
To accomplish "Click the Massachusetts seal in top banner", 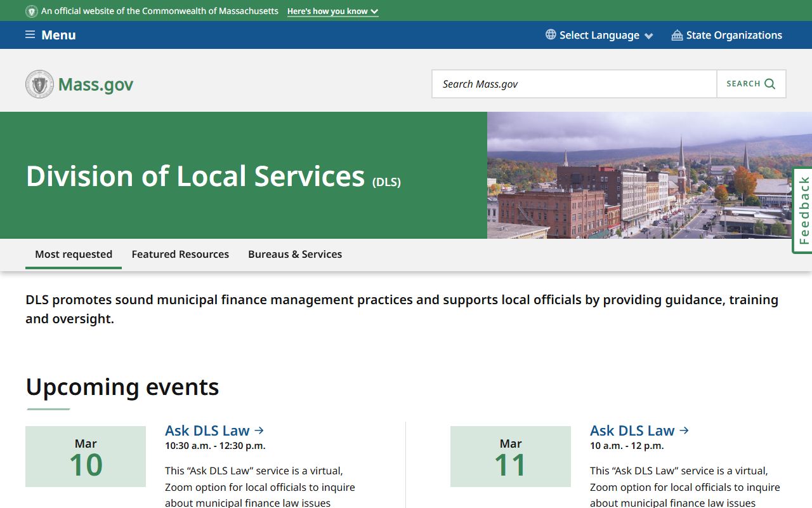I will pyautogui.click(x=31, y=11).
